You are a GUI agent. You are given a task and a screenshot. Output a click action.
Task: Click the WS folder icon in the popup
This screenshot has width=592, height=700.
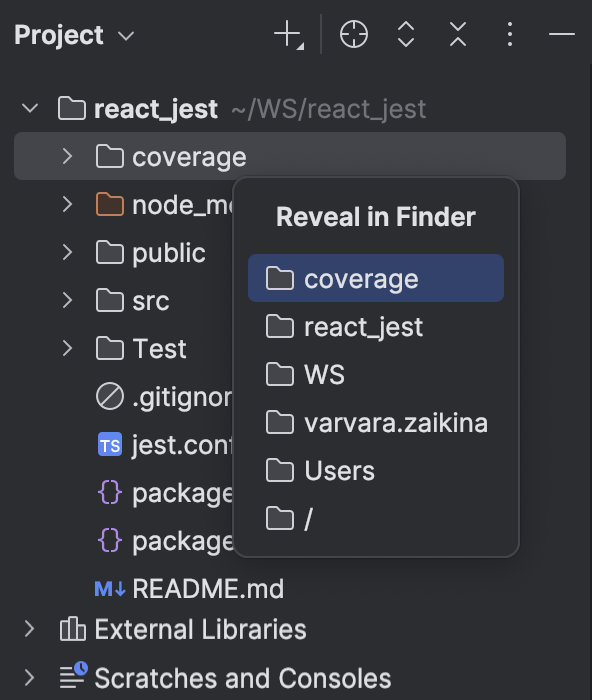(280, 374)
